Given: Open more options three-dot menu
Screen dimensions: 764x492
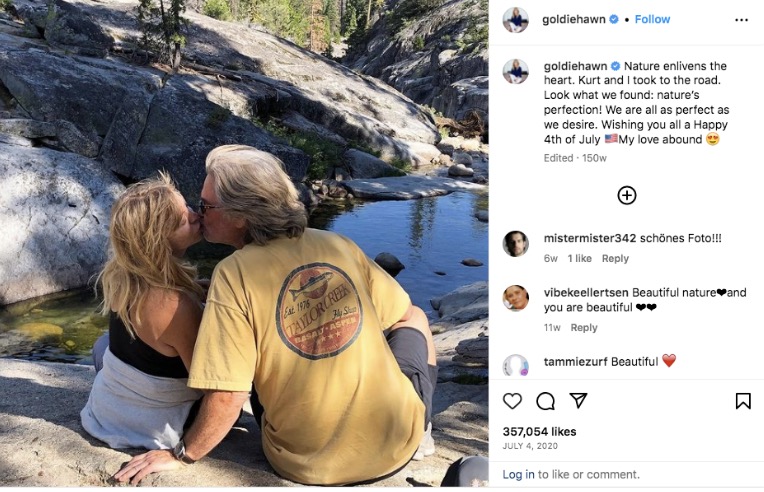Looking at the screenshot, I should (741, 20).
